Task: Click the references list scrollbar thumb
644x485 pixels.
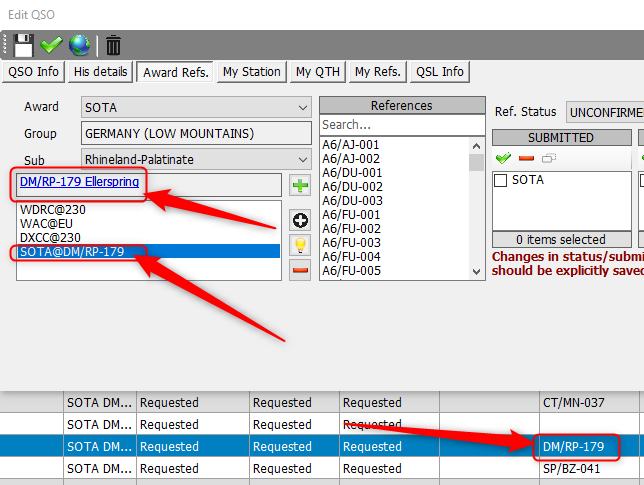Action: pyautogui.click(x=476, y=163)
